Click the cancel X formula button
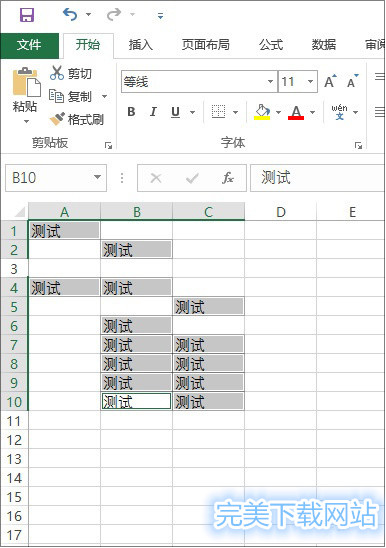 tap(156, 178)
